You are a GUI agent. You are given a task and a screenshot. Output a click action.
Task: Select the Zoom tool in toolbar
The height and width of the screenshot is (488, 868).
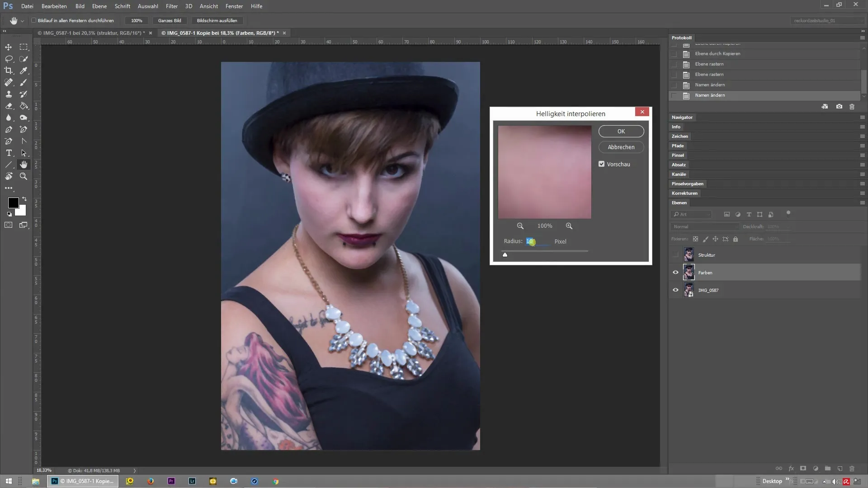click(24, 177)
